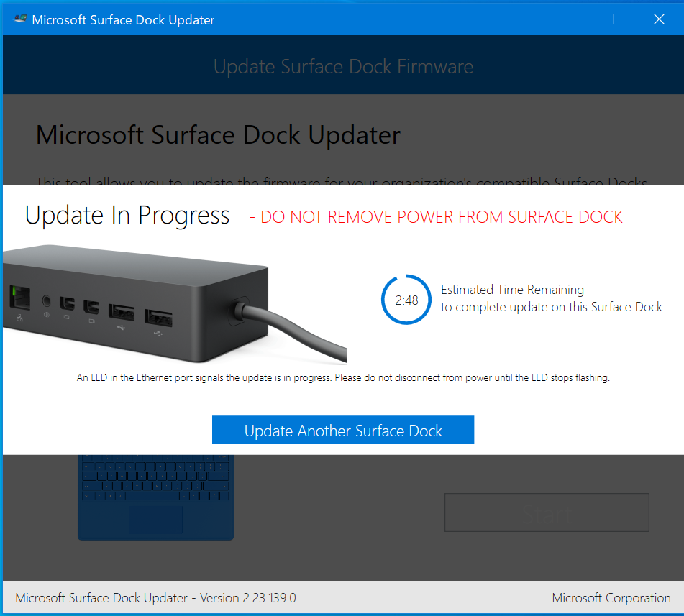Click the Surface Dock Updater title bar icon
Viewport: 684px width, 616px height.
(19, 19)
